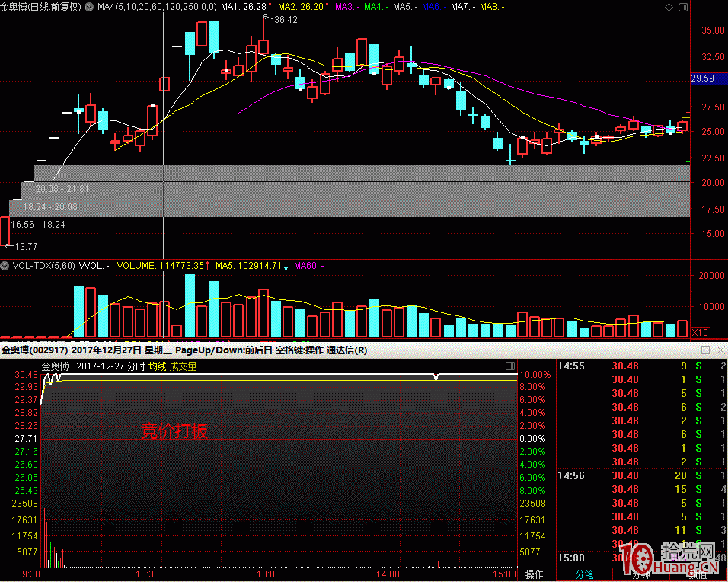Click the 14:56 timestamp in tick list
Viewport: 728px width, 582px height.
[x=571, y=475]
